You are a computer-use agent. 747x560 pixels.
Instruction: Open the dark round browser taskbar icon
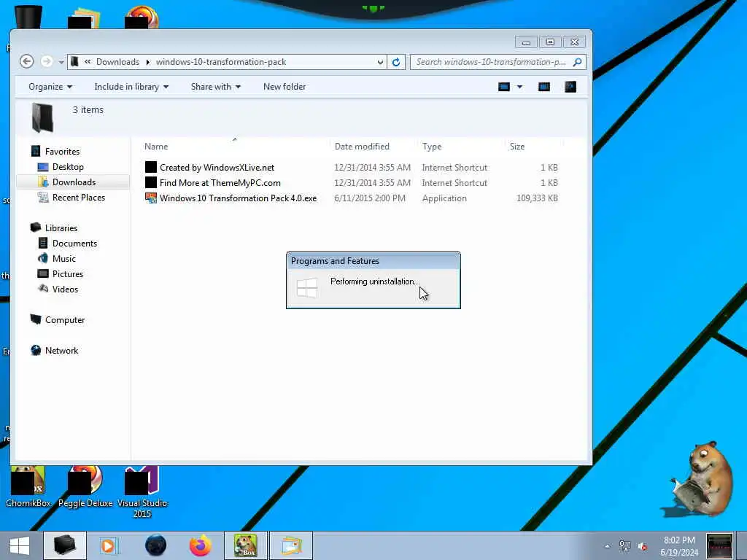(156, 545)
